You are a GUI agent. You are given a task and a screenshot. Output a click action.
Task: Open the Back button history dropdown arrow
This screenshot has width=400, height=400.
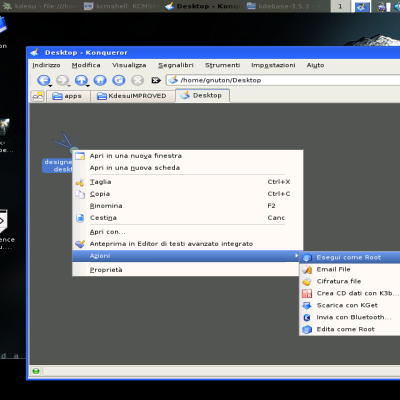(50, 86)
